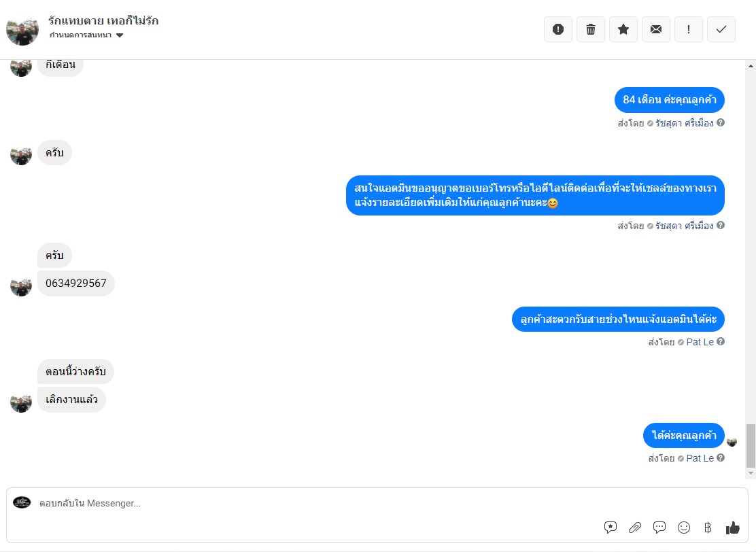Open customer profile picture in header

(x=22, y=30)
